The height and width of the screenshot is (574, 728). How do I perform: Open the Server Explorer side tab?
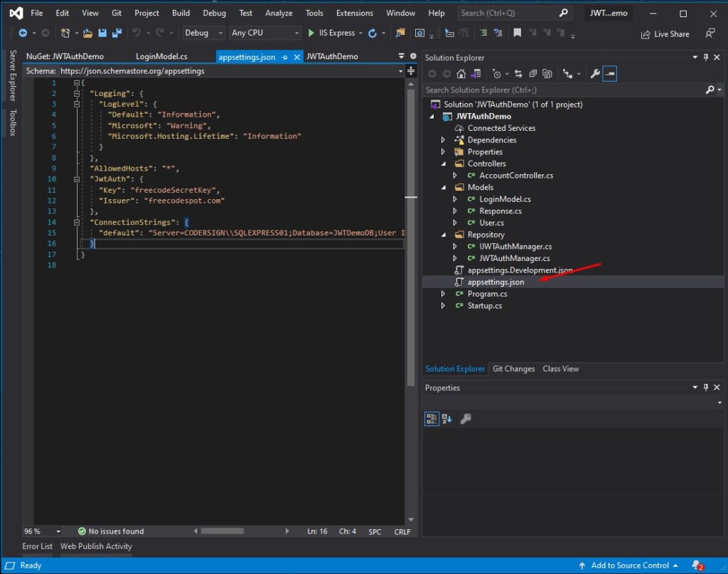tap(13, 75)
